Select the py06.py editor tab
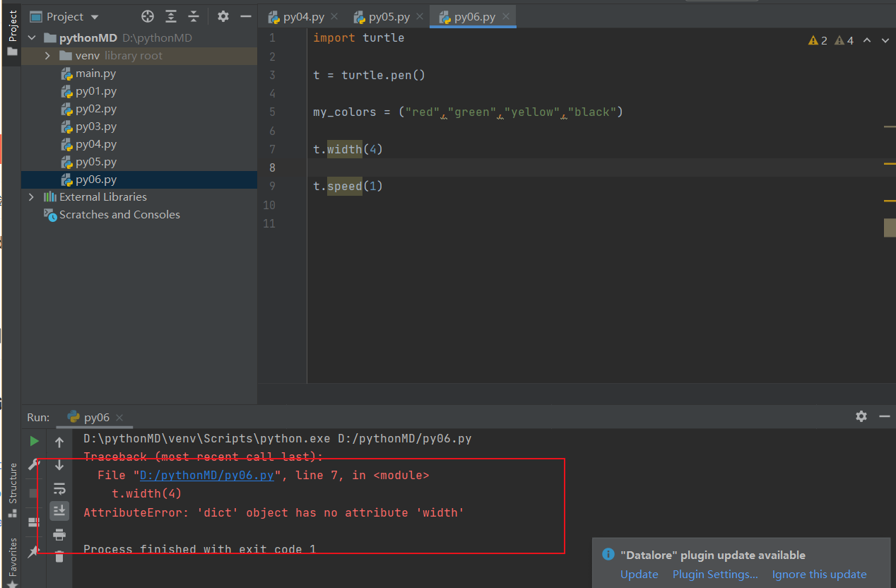The width and height of the screenshot is (896, 588). pyautogui.click(x=473, y=17)
